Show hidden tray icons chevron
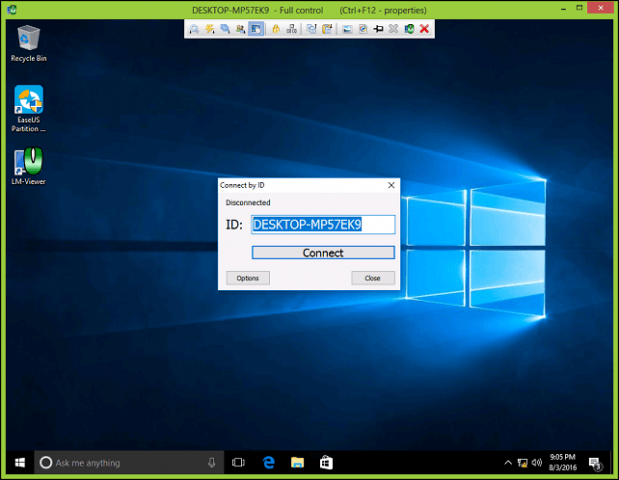Viewport: 619px width, 480px height. (x=508, y=463)
